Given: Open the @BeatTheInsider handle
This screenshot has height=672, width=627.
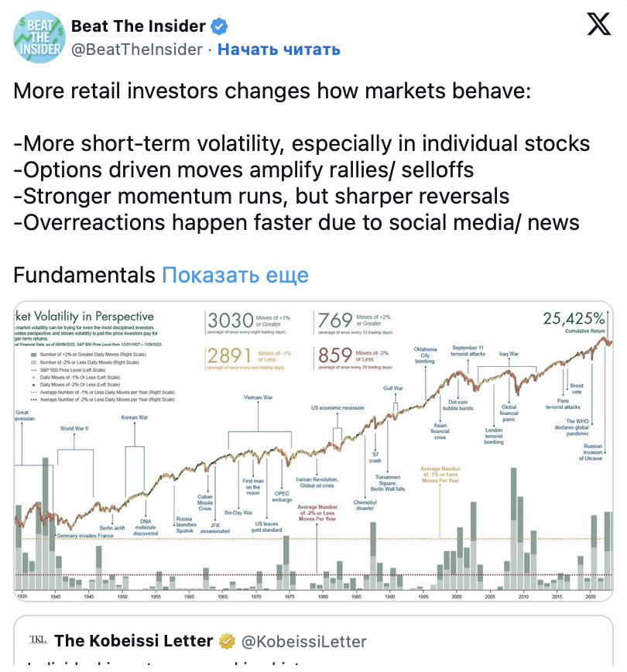Looking at the screenshot, I should tap(137, 50).
